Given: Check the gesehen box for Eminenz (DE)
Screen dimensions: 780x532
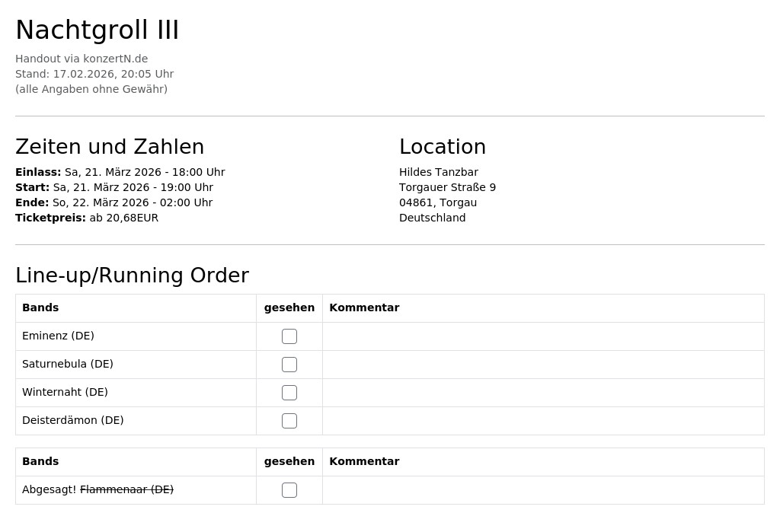Looking at the screenshot, I should click(289, 336).
